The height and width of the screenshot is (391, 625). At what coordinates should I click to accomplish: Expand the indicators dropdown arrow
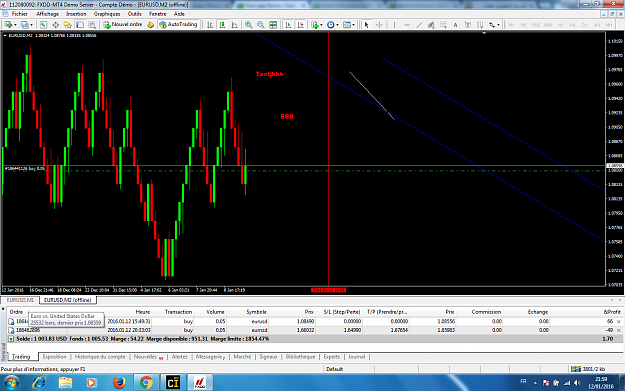[x=321, y=25]
